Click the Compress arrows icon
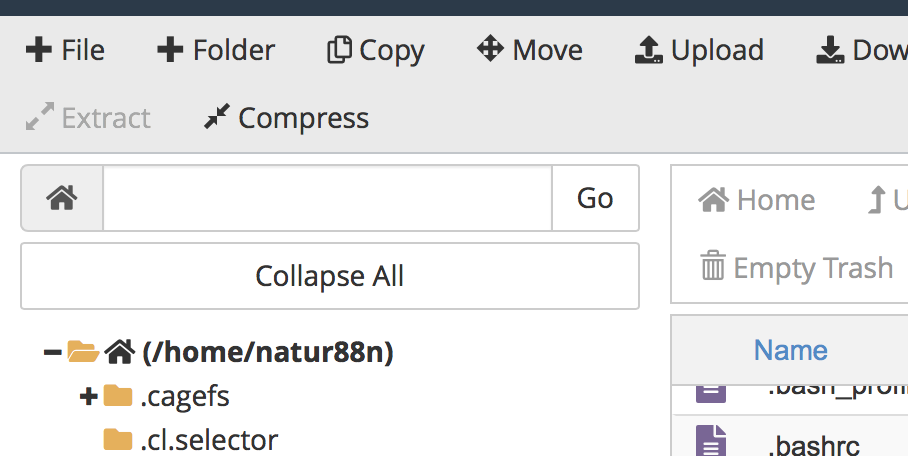Image resolution: width=908 pixels, height=456 pixels. (216, 118)
